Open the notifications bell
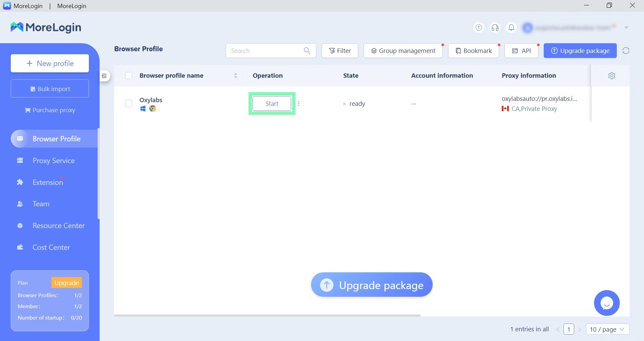This screenshot has width=644, height=341. [511, 27]
